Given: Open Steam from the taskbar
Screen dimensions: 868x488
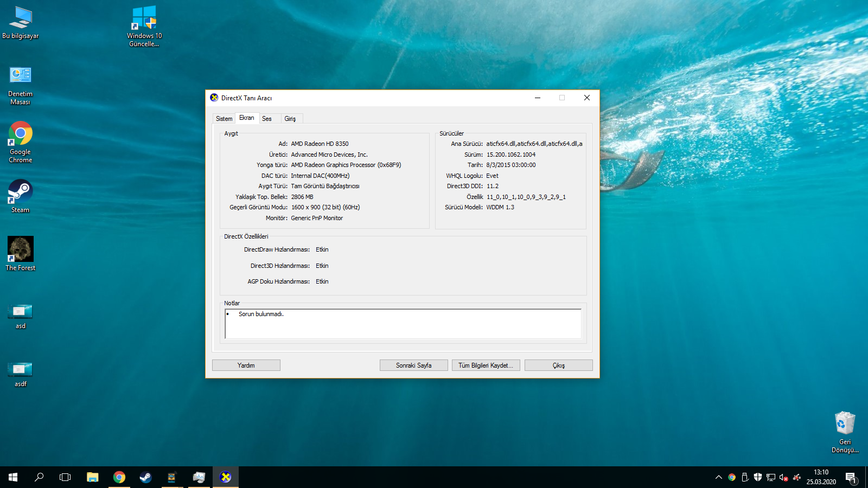Looking at the screenshot, I should point(145,477).
